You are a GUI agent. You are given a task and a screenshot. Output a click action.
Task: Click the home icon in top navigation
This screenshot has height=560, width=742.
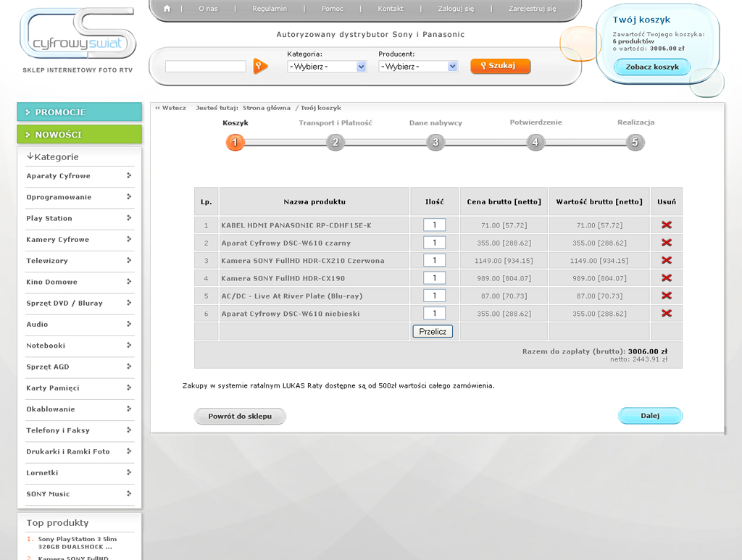167,9
